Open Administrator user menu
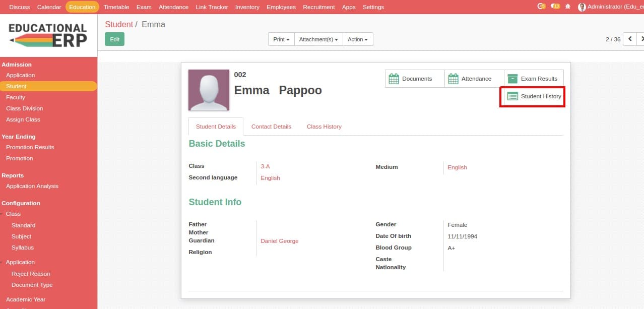Screen dimensions: 644x309 point(611,7)
